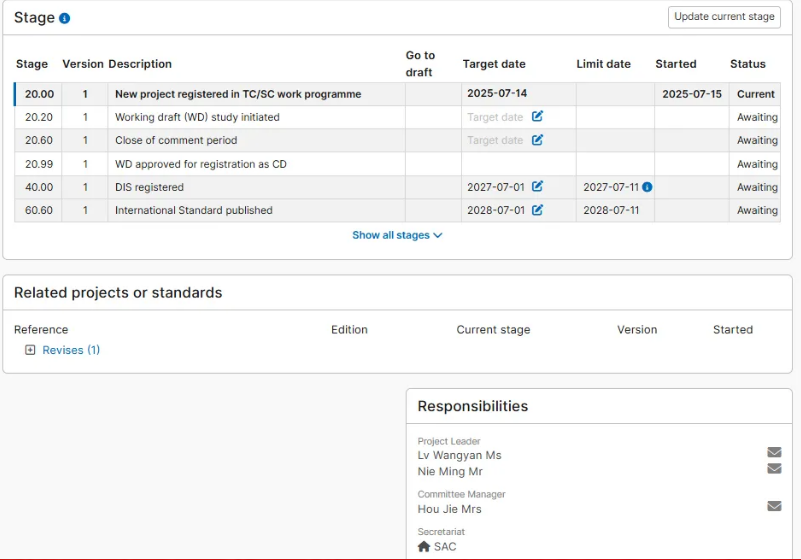Click the Current stage column header
Viewport: 801px width, 560px height.
[x=493, y=330]
